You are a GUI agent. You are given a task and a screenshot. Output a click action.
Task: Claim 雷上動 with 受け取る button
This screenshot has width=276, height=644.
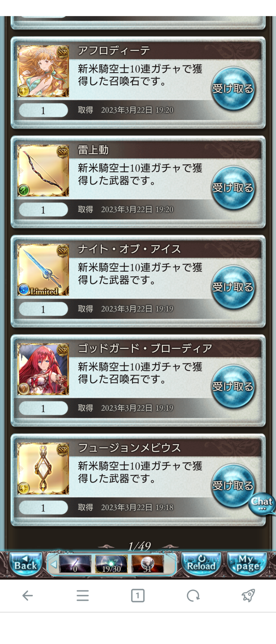(x=233, y=188)
